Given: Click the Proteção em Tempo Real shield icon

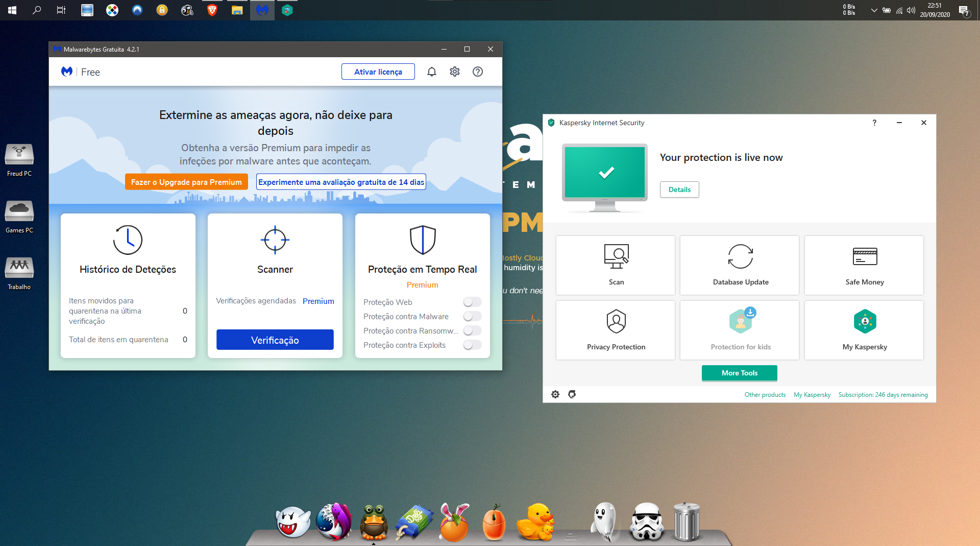Looking at the screenshot, I should pyautogui.click(x=423, y=240).
